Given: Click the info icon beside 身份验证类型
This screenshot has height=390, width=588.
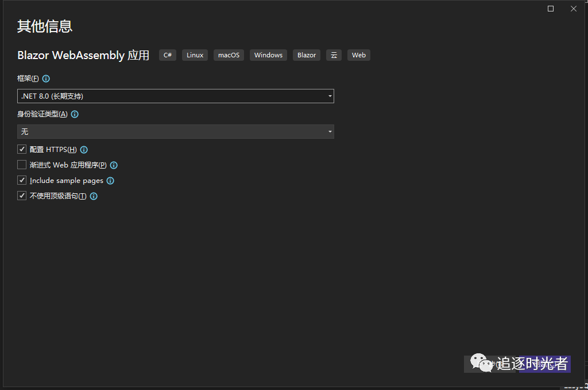Looking at the screenshot, I should click(x=75, y=114).
